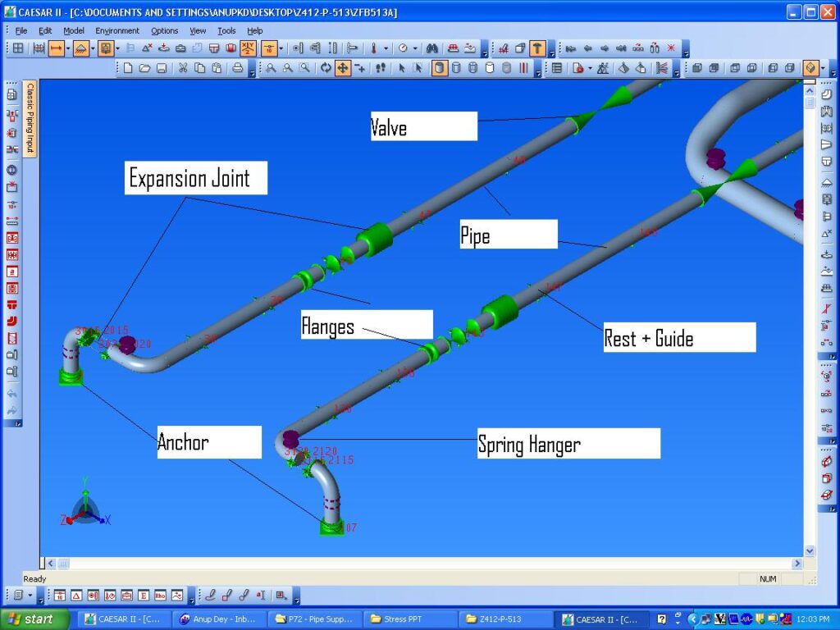Toggle the red arrow length display button
The image size is (840, 630).
[x=56, y=48]
